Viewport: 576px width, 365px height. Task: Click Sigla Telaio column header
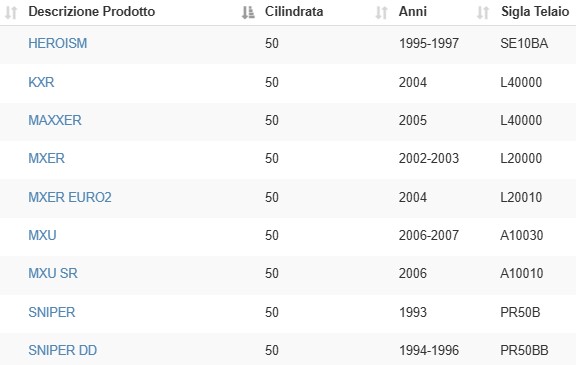[535, 12]
